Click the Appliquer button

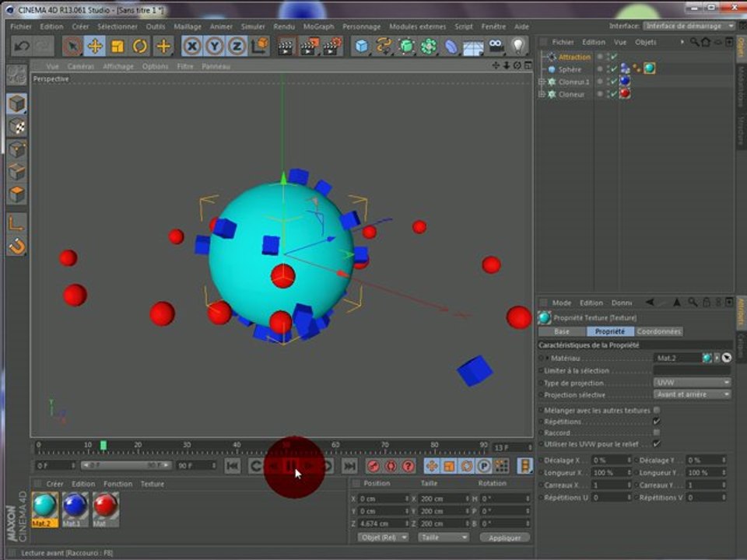[504, 537]
